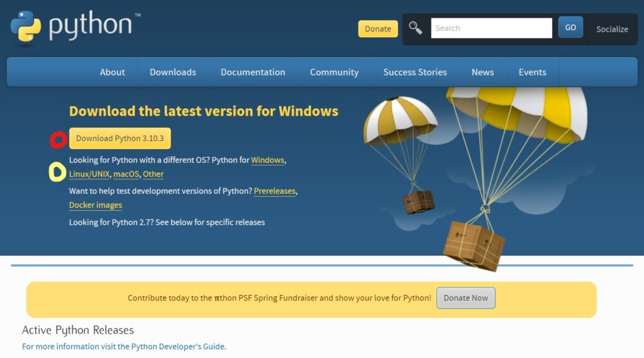Follow the macOS link
The image size is (644, 358).
tap(126, 174)
